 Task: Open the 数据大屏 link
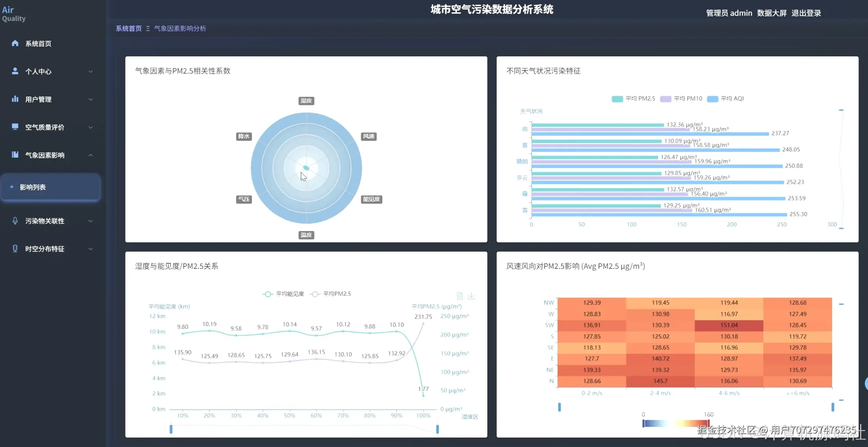pos(772,13)
